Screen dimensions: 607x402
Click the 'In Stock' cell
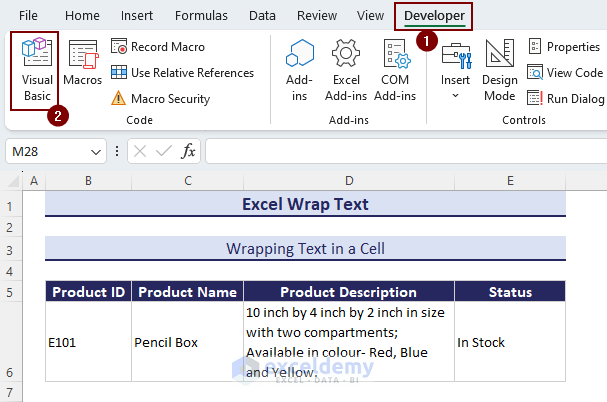coord(510,342)
